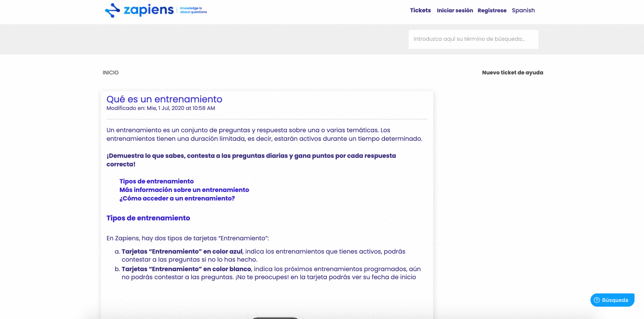Screen dimensions: 644x319
Task: Click the Knowledge is about questions tagline
Action: [x=194, y=10]
